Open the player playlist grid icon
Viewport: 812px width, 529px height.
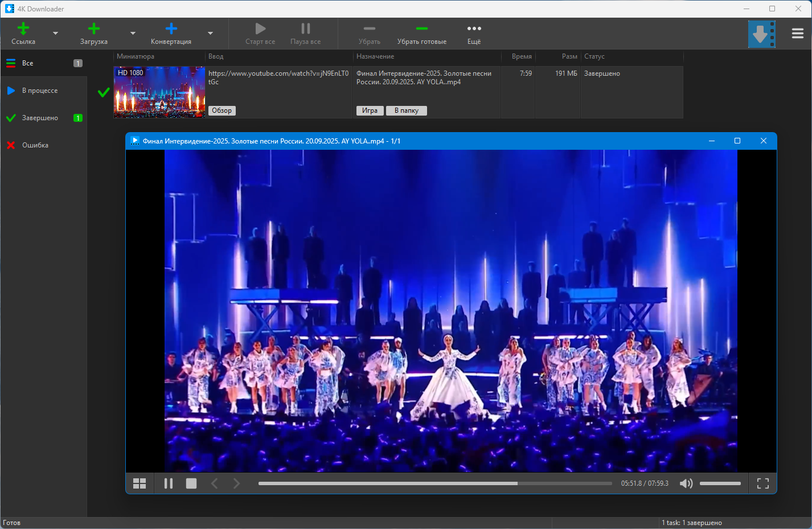[140, 483]
